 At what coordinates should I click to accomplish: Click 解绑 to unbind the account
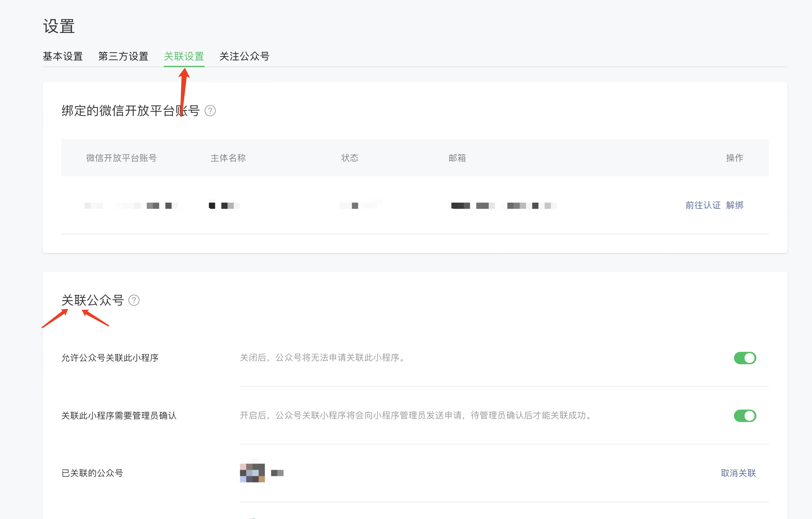[735, 205]
